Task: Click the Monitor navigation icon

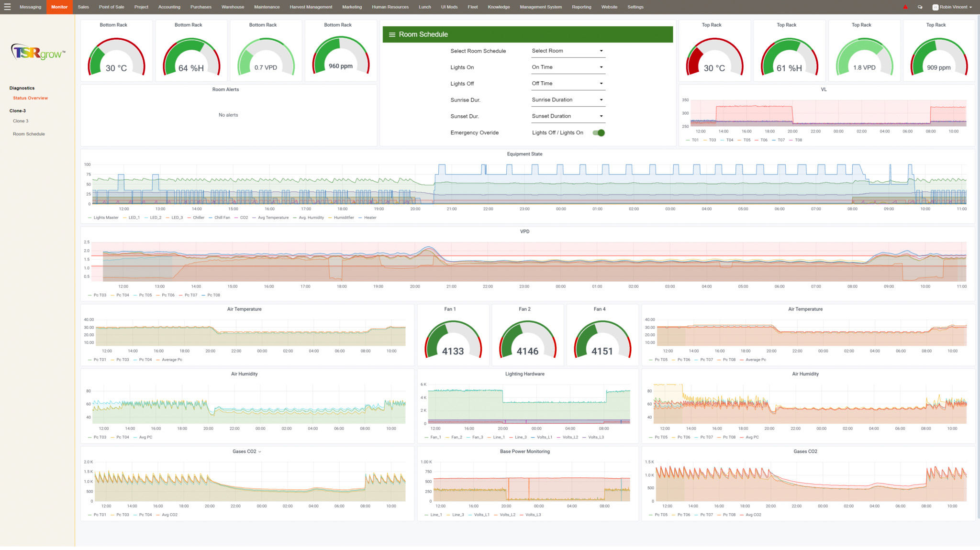Action: click(58, 6)
